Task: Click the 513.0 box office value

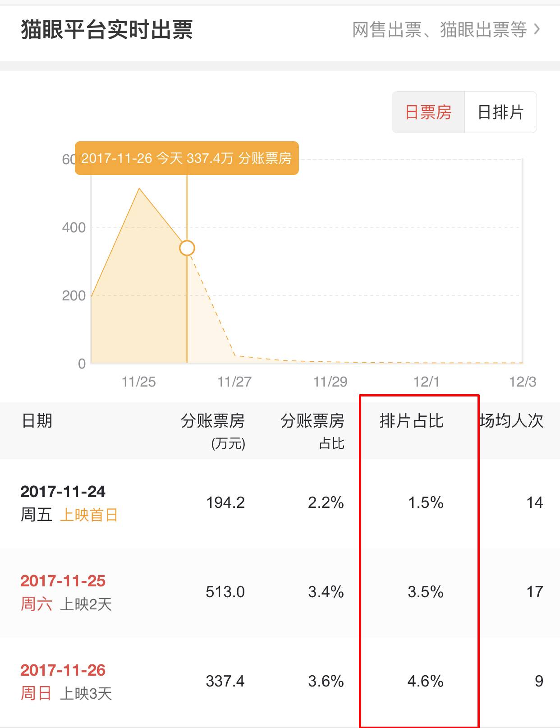Action: (x=225, y=592)
